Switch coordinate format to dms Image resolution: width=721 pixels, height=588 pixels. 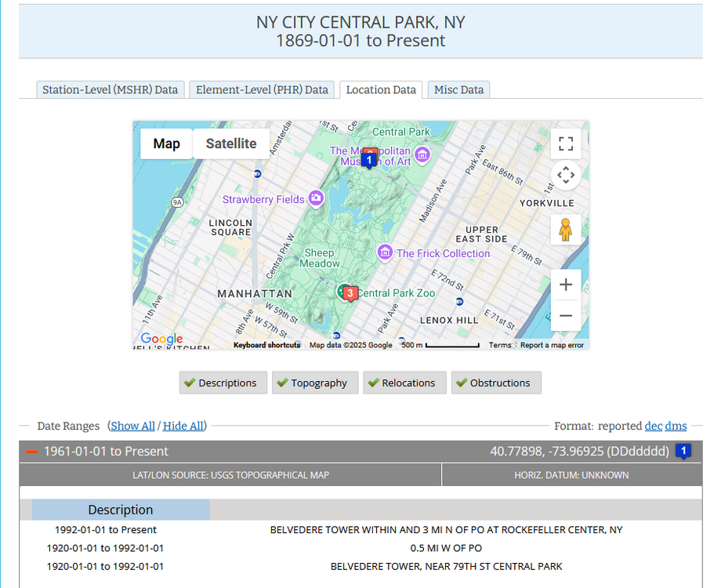(x=676, y=426)
